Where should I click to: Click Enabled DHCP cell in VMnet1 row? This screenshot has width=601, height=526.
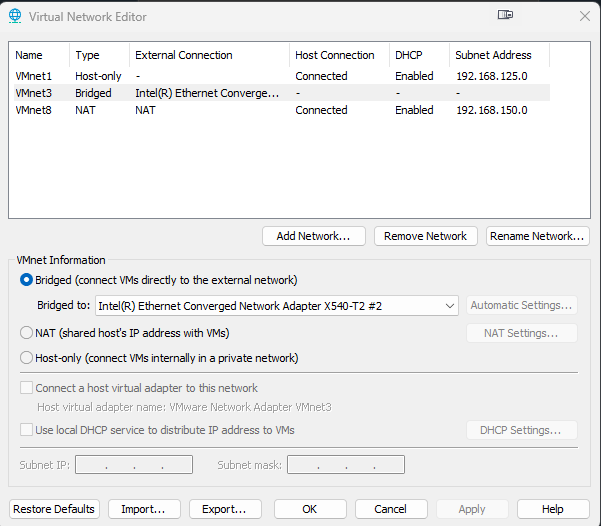pos(414,76)
